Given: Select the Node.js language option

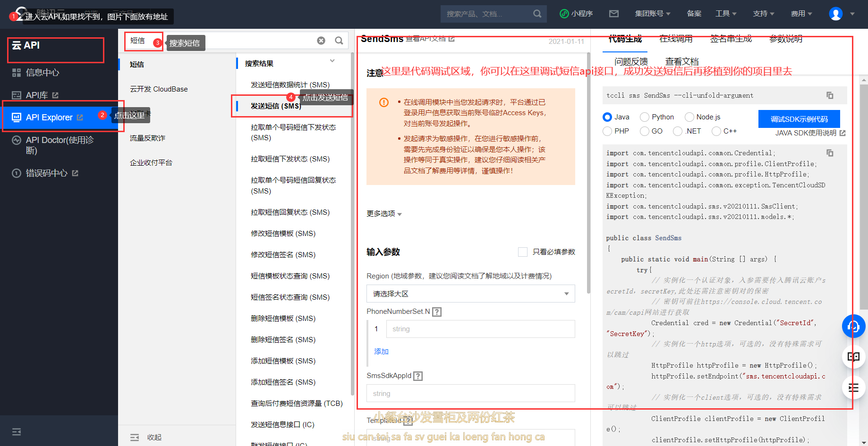Looking at the screenshot, I should pos(689,117).
